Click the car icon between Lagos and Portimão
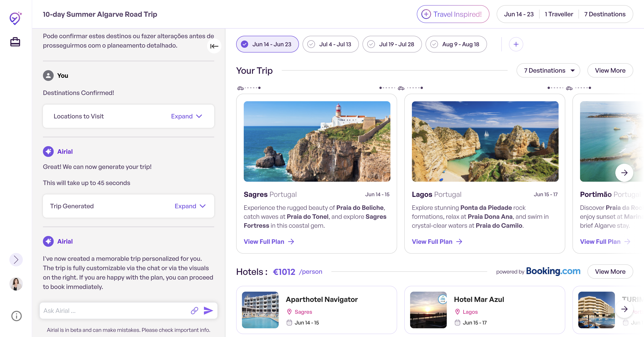644x337 pixels. pyautogui.click(x=569, y=88)
